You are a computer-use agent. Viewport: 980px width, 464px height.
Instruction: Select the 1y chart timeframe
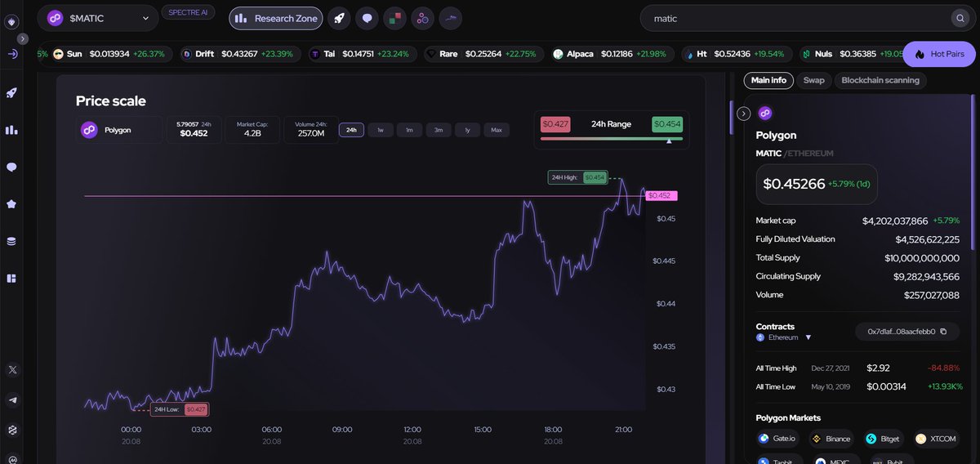click(467, 130)
